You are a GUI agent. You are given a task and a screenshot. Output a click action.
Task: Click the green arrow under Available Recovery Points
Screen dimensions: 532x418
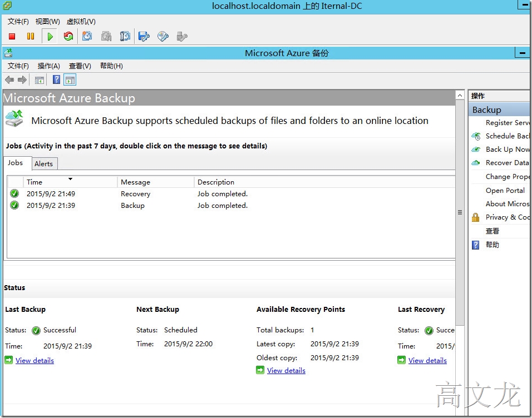pyautogui.click(x=260, y=370)
